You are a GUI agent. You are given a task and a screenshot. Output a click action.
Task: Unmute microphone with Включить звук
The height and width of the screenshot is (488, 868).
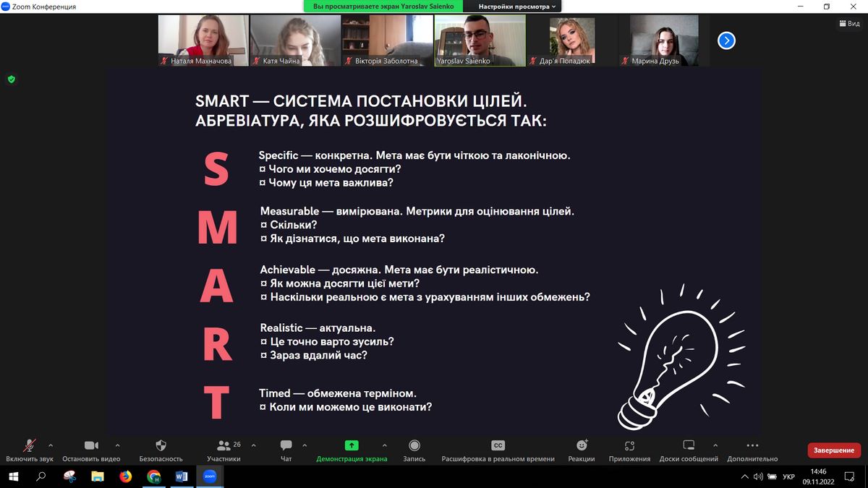pyautogui.click(x=30, y=446)
